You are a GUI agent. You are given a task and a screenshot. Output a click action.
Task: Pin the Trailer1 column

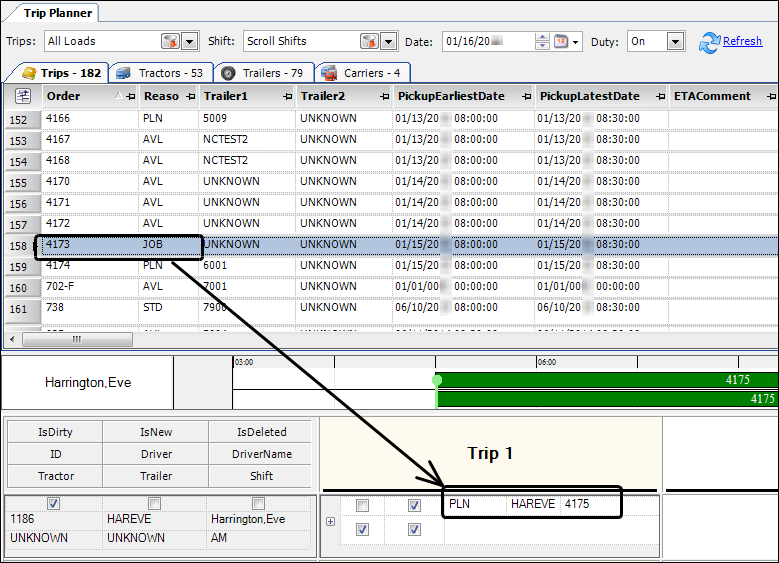coord(288,96)
